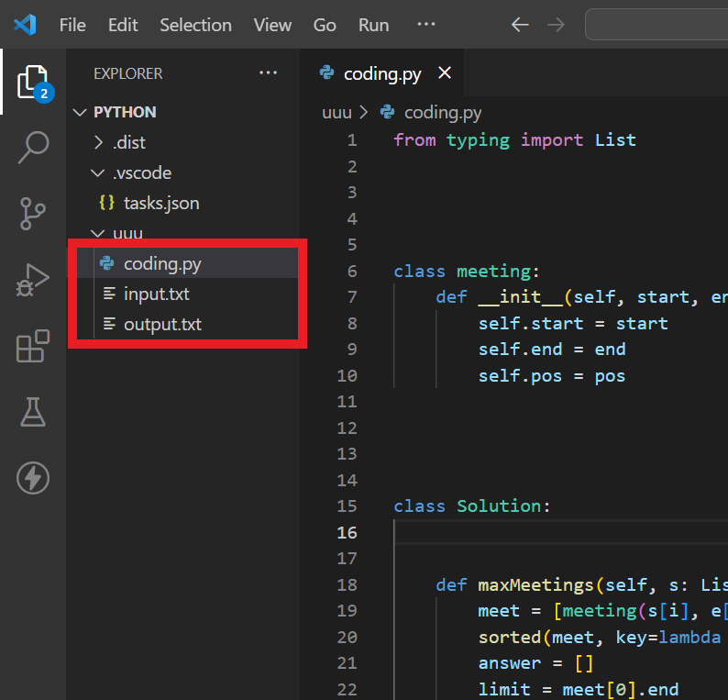Screen dimensions: 728x700
Task: Collapse the PYTHON root folder
Action: click(125, 112)
